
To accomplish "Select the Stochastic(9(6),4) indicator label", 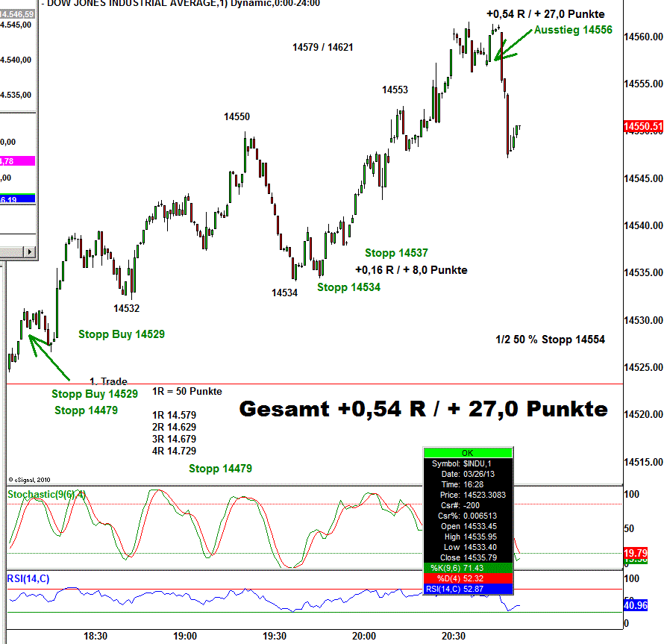I will pos(46,494).
